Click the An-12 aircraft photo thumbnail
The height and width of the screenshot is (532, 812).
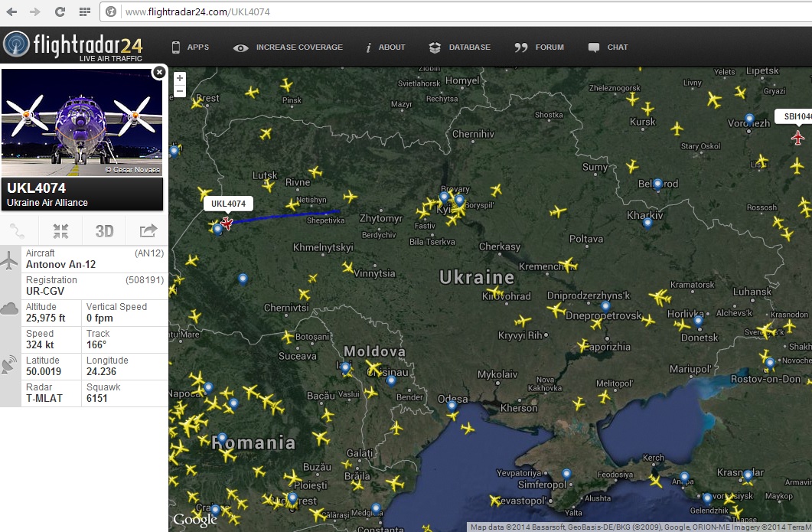(x=82, y=122)
